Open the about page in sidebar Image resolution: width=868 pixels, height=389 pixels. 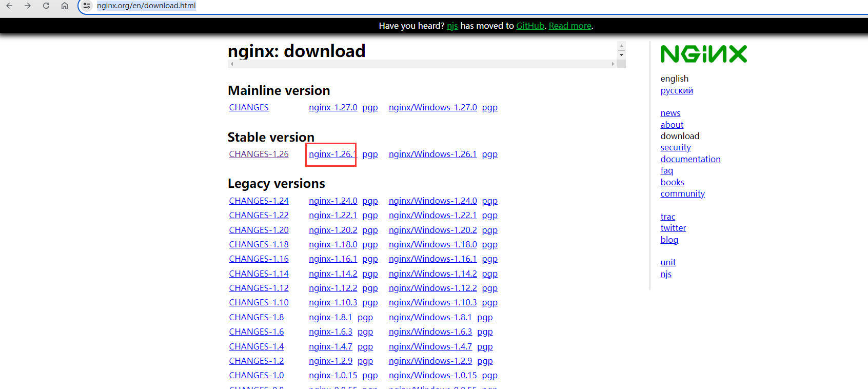[672, 125]
